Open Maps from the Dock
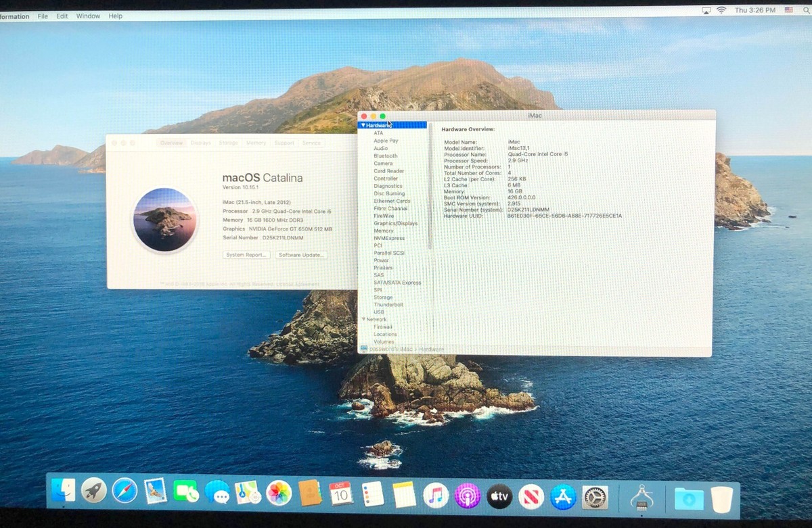Screen dimensions: 812x528 [248, 493]
